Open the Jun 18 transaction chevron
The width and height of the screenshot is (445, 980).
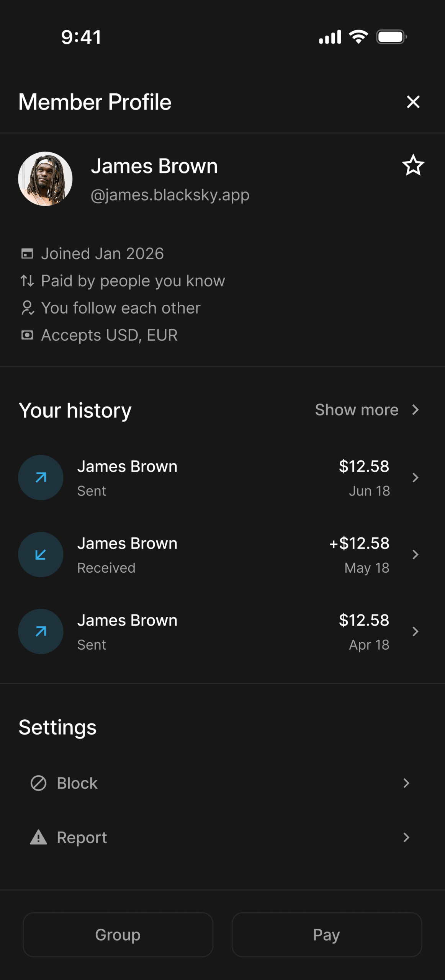[x=415, y=477]
